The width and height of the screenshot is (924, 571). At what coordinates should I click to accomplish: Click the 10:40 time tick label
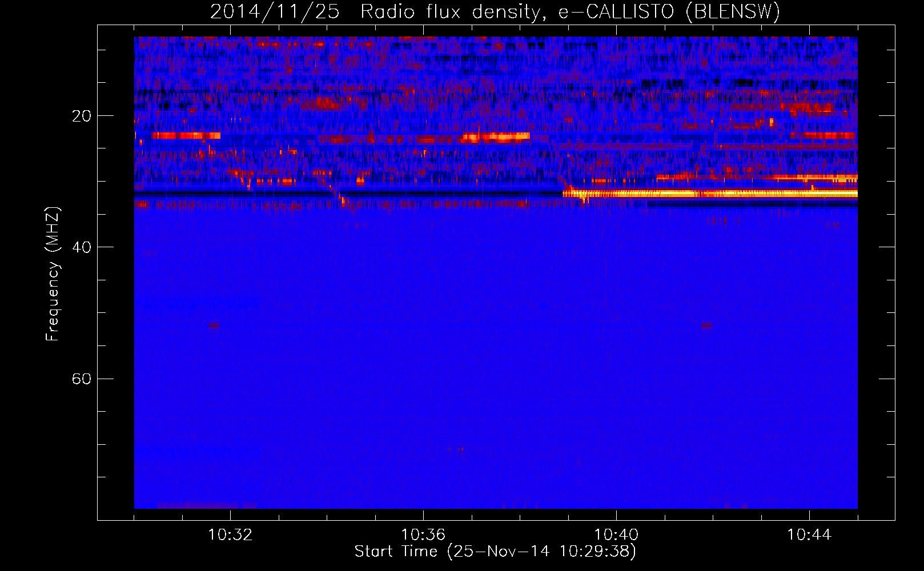616,535
